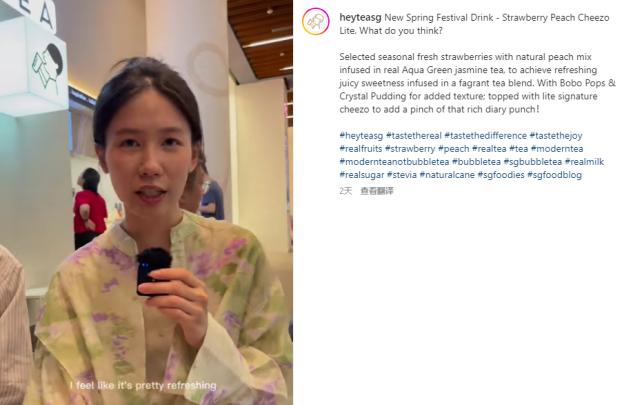Open the heyteasg username link
The width and height of the screenshot is (634, 405).
point(360,18)
